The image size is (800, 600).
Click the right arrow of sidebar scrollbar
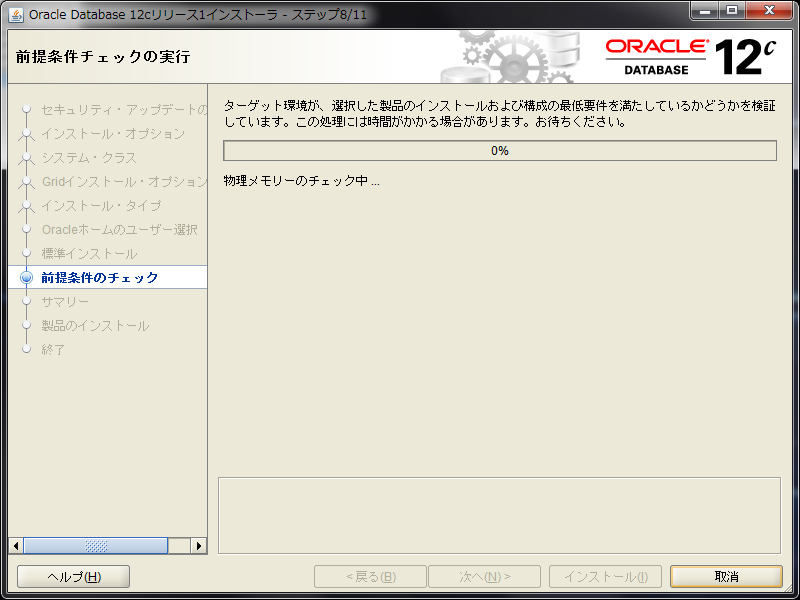pyautogui.click(x=199, y=545)
